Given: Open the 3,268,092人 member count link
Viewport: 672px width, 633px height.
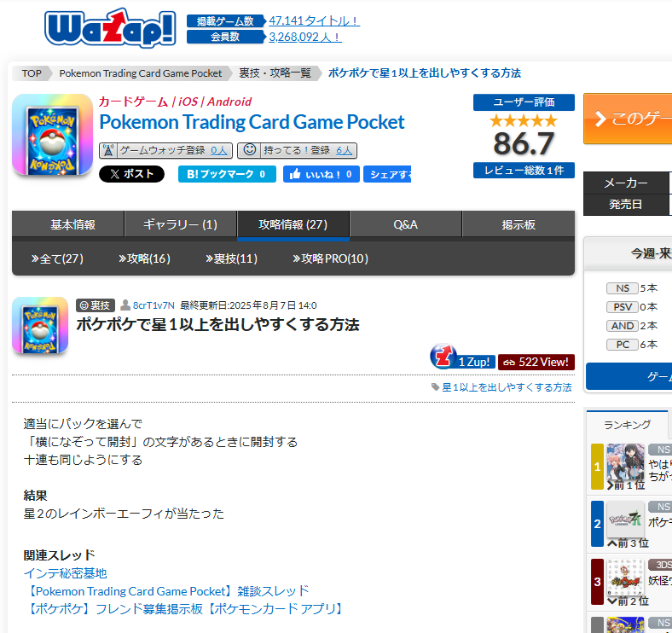Looking at the screenshot, I should tap(304, 37).
